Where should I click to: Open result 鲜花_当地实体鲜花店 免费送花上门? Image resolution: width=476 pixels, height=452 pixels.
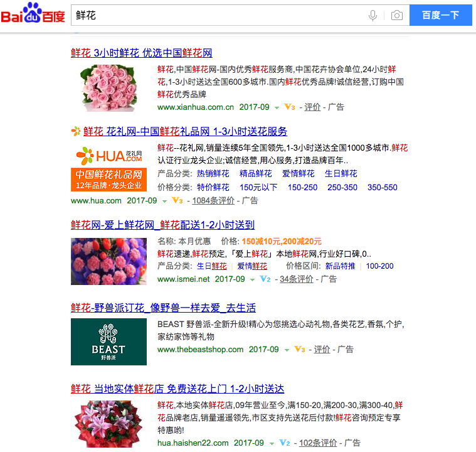pos(177,389)
